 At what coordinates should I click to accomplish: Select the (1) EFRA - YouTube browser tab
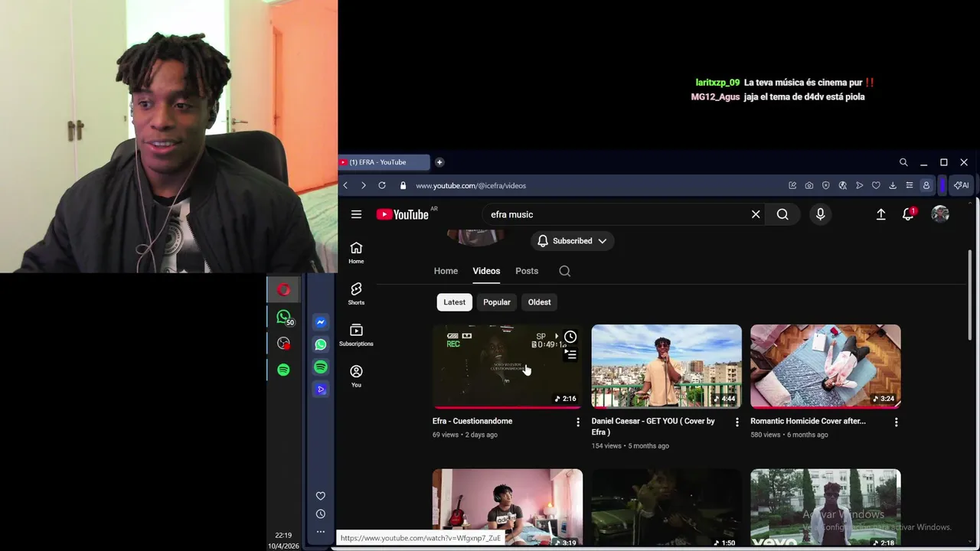point(384,162)
